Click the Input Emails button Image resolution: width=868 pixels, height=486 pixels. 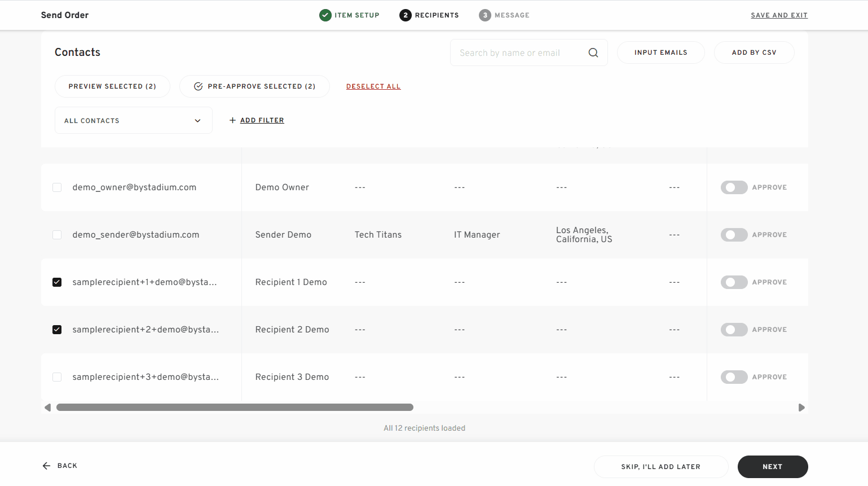[x=661, y=52]
